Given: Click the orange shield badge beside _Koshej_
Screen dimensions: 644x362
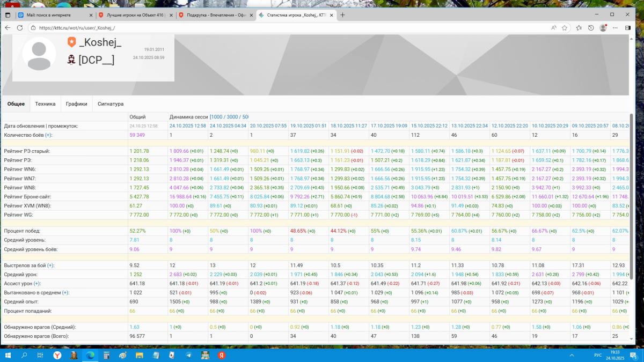Looking at the screenshot, I should pyautogui.click(x=71, y=42).
